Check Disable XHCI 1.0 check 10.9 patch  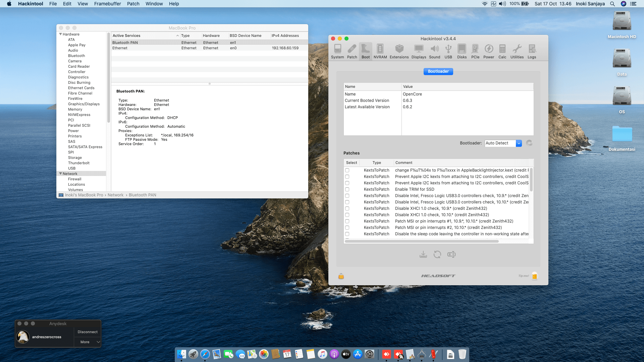tap(347, 208)
